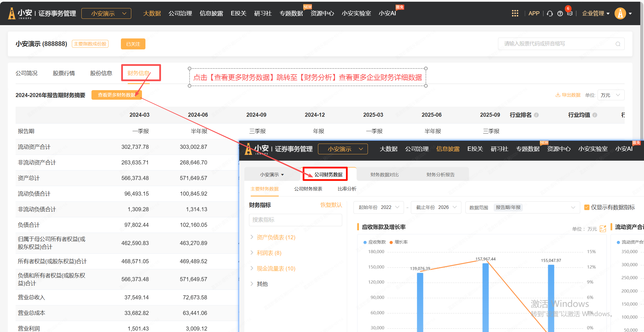Click the customer service headset icon

coord(550,14)
